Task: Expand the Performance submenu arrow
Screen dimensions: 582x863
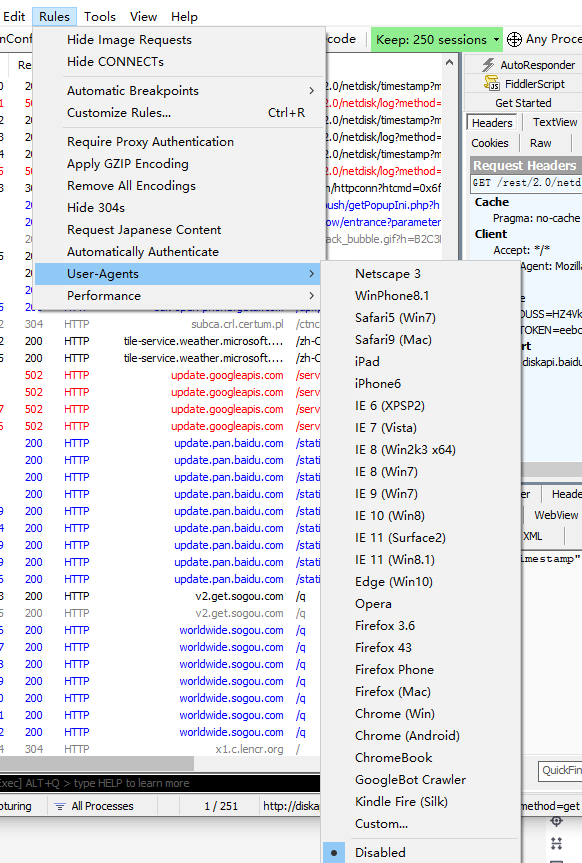Action: point(312,296)
